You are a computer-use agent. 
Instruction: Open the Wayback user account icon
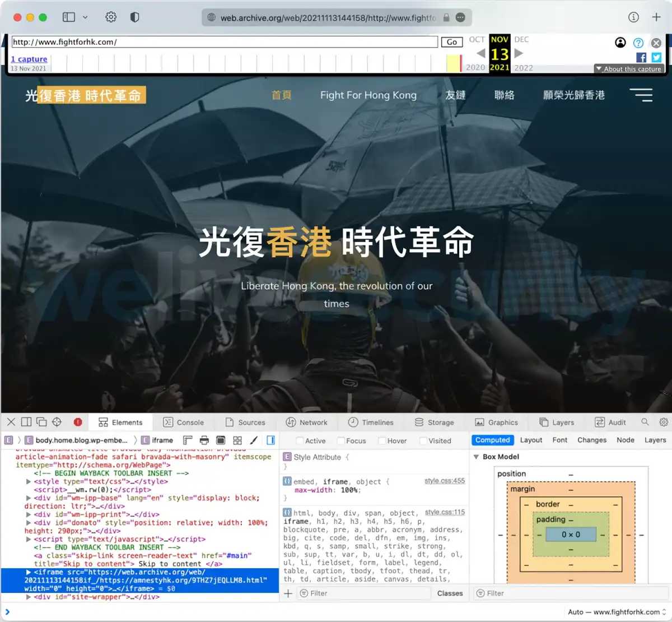(620, 43)
